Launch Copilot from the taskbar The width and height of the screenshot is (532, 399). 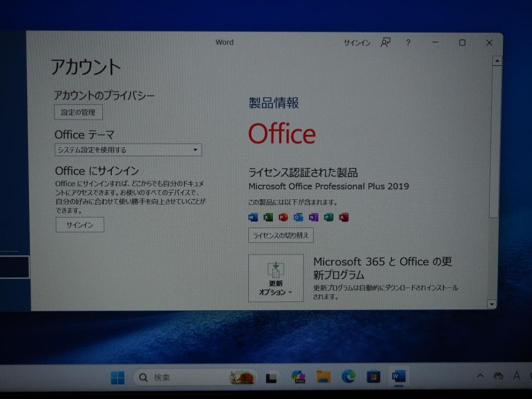click(x=298, y=377)
